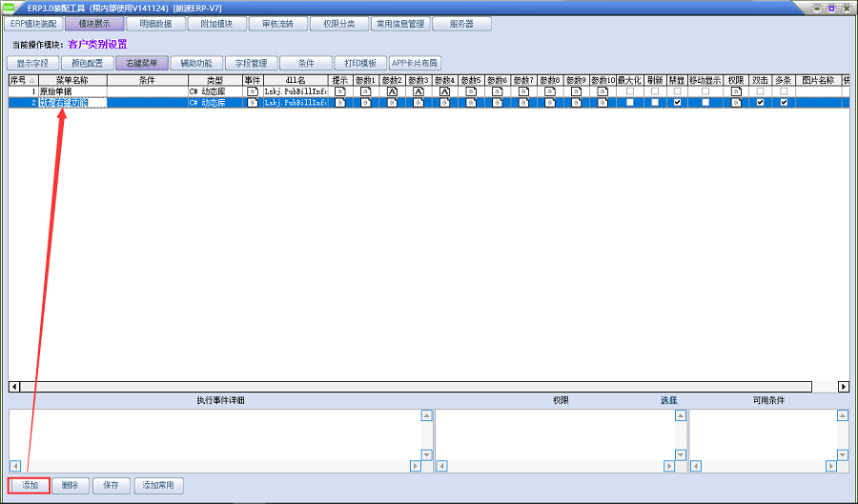
Task: Click the 参数10 icon in row 2
Action: pos(603,103)
